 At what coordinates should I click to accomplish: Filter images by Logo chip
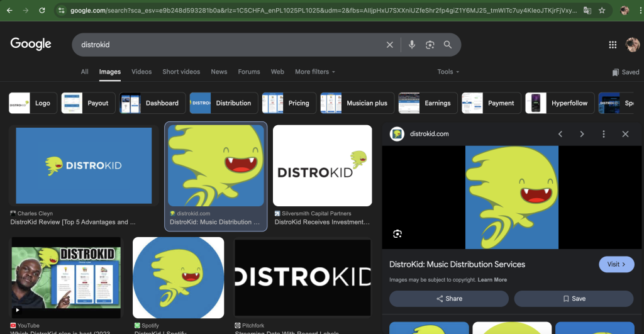tap(33, 103)
